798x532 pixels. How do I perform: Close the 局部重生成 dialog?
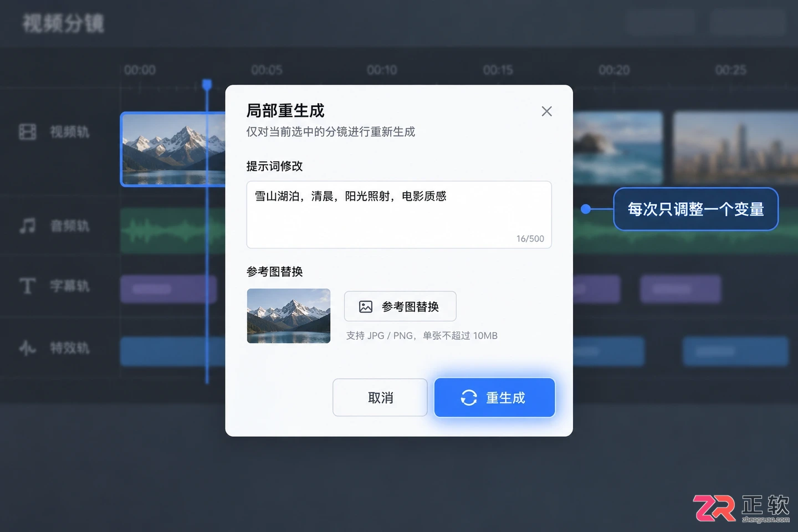pyautogui.click(x=546, y=111)
